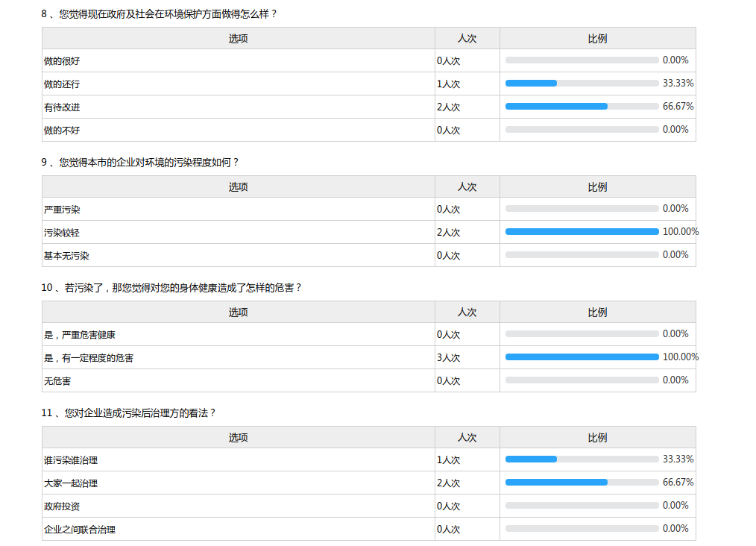
Task: Click the progress bar for 谁污染谁治理
Action: (x=582, y=459)
